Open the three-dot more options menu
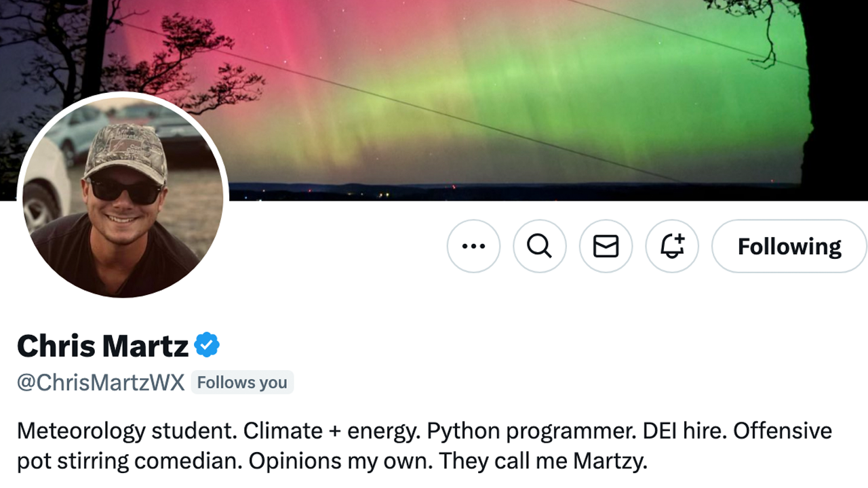Screen dimensions: 868x488 click(473, 246)
